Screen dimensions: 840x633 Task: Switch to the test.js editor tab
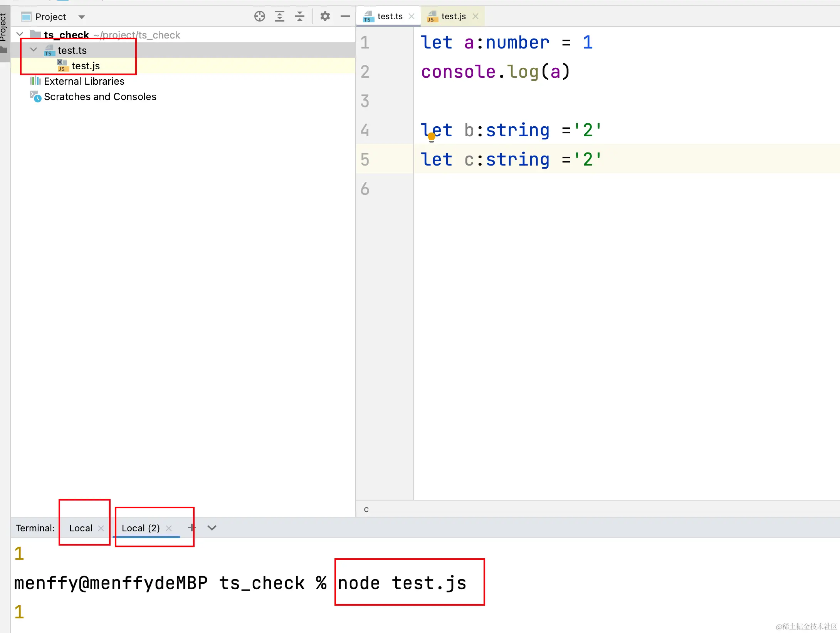pos(453,16)
